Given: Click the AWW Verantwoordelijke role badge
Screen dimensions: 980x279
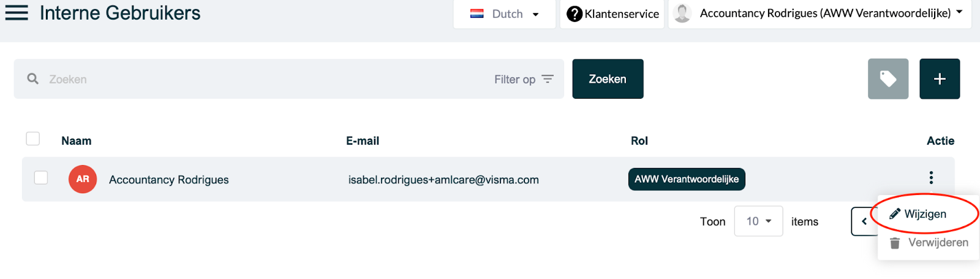Looking at the screenshot, I should (687, 179).
